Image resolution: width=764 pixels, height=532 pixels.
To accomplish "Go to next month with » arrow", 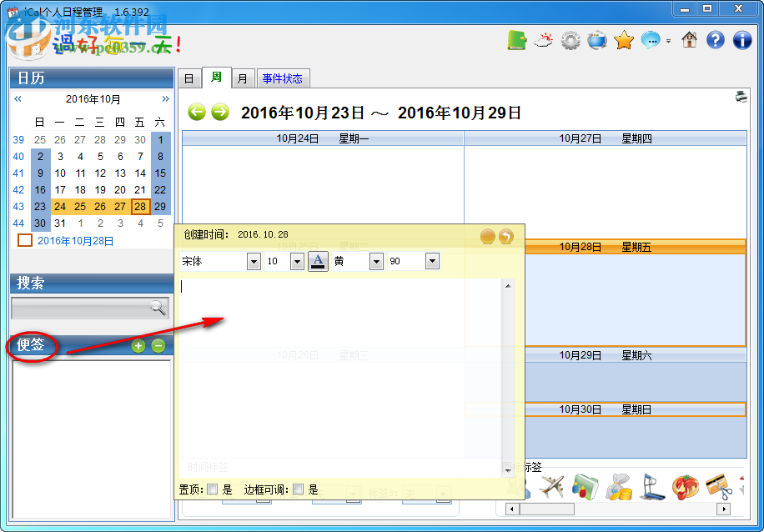I will coord(166,99).
